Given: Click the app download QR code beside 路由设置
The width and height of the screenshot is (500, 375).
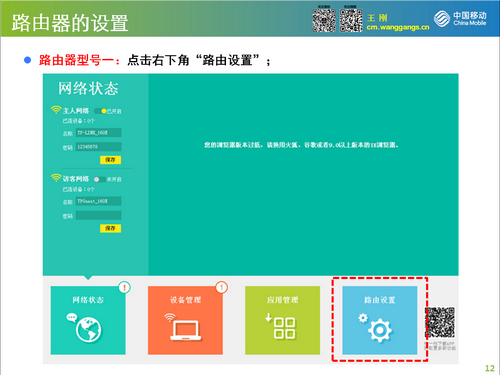Looking at the screenshot, I should (x=440, y=322).
